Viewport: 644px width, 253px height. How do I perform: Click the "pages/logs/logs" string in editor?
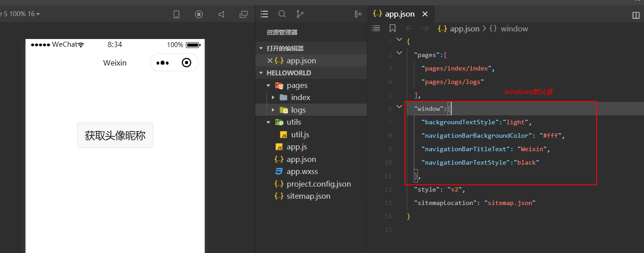(453, 82)
